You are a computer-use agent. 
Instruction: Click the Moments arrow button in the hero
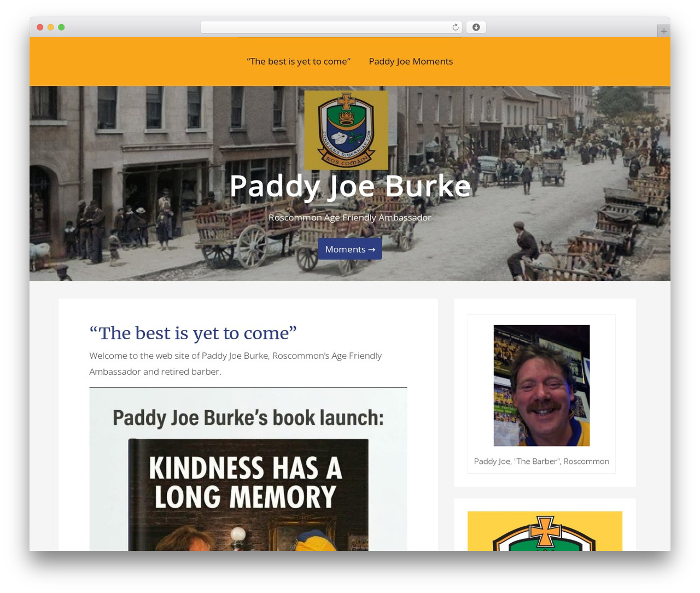[x=350, y=249]
